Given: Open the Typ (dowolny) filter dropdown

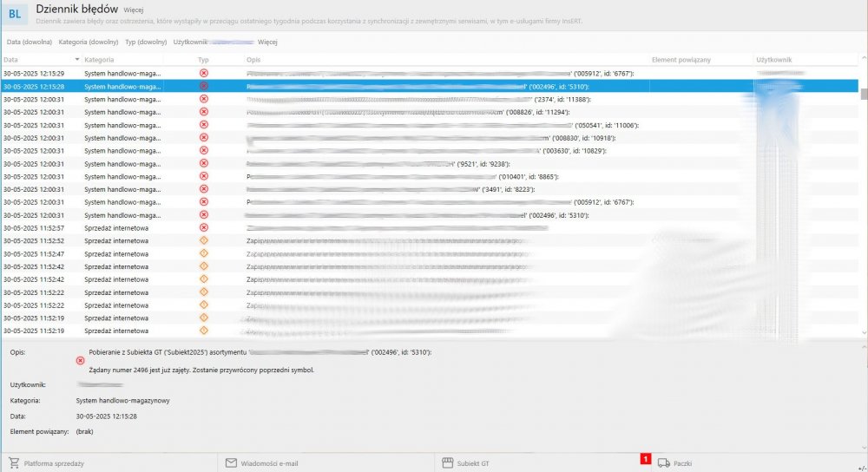Looking at the screenshot, I should click(x=145, y=42).
